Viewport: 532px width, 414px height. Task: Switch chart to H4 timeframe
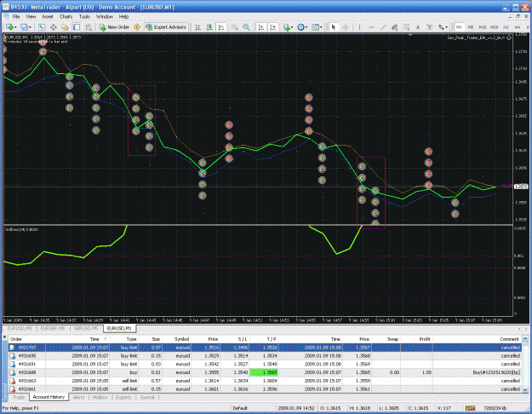coord(518,27)
